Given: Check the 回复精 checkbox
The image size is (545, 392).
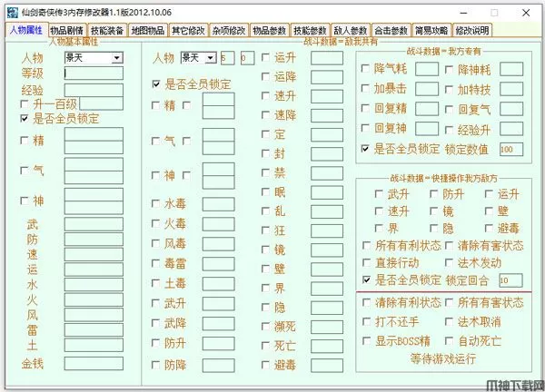Looking at the screenshot, I should [x=365, y=108].
